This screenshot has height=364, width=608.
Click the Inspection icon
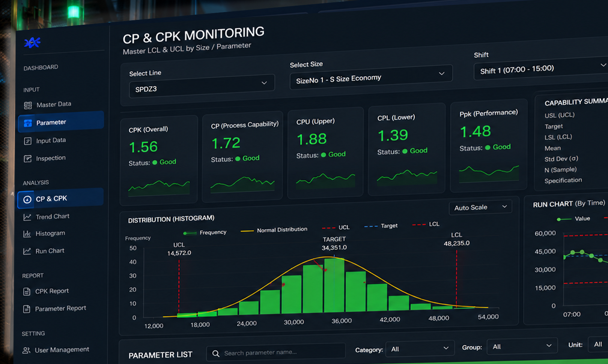(28, 159)
